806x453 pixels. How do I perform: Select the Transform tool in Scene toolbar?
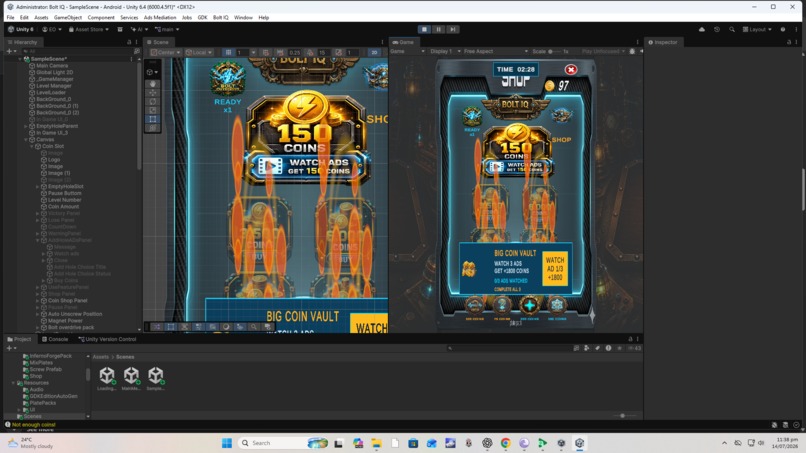[x=153, y=128]
